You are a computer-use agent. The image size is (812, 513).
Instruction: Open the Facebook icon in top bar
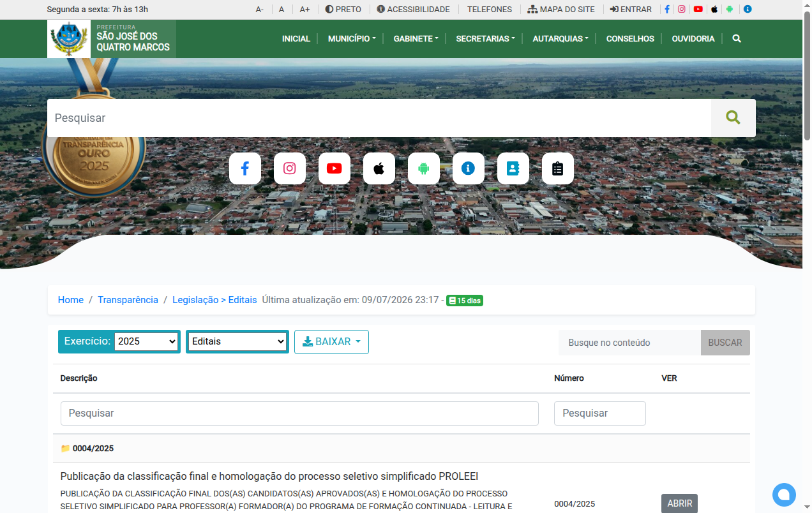(x=667, y=10)
